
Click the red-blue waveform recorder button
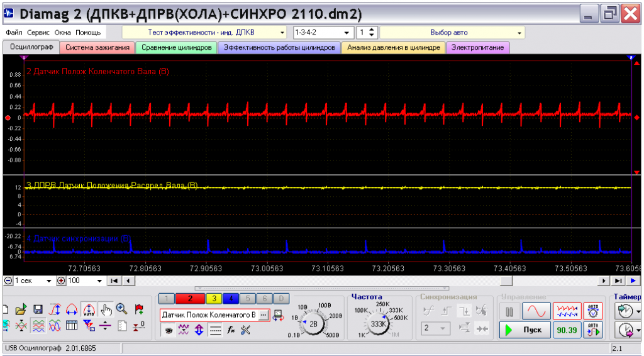point(567,311)
